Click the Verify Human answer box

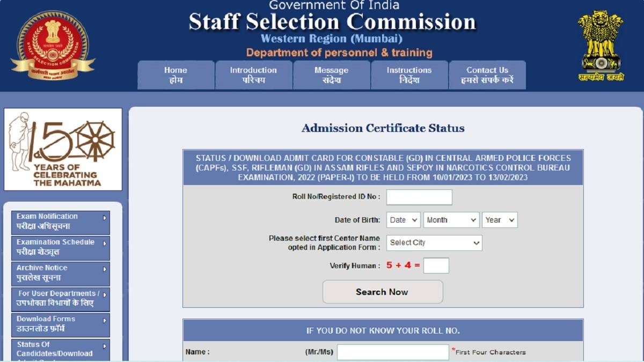[x=437, y=265]
